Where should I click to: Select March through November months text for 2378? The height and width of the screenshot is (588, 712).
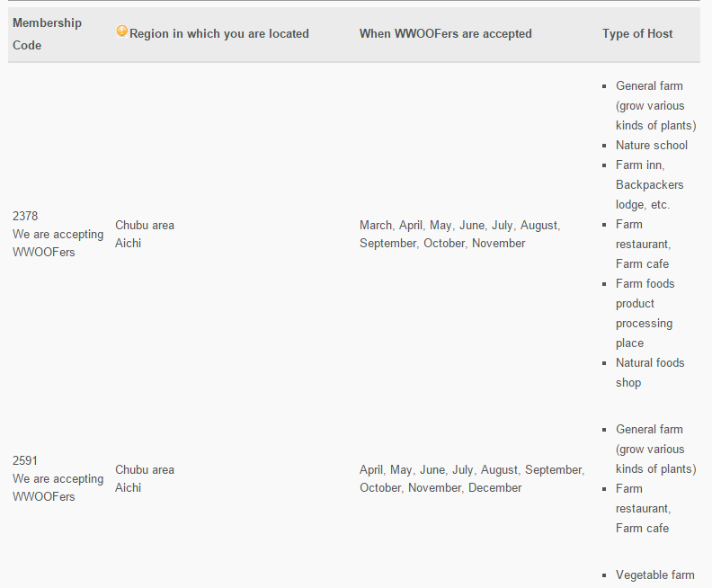(460, 235)
